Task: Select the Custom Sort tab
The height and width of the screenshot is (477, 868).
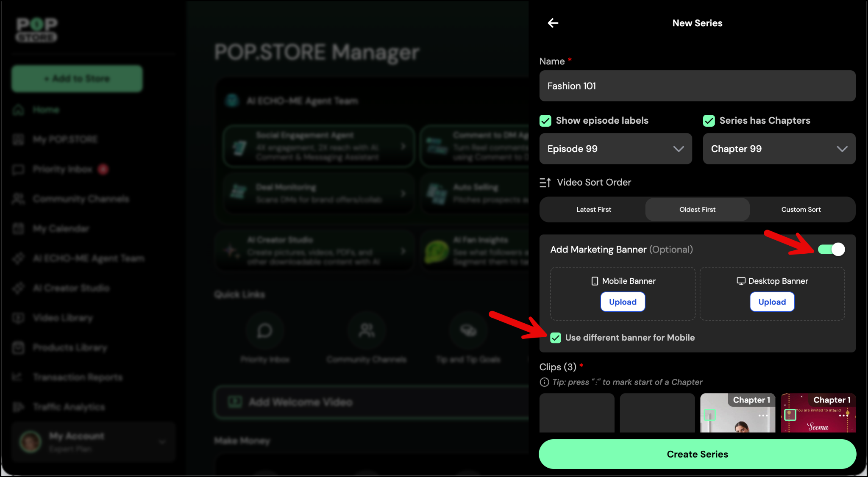Action: click(x=801, y=210)
